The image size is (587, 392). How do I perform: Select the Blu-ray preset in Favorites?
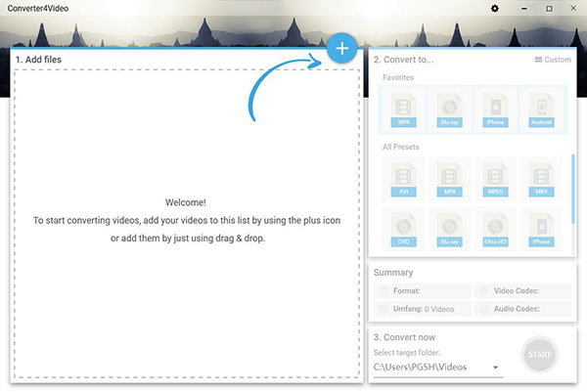[449, 109]
